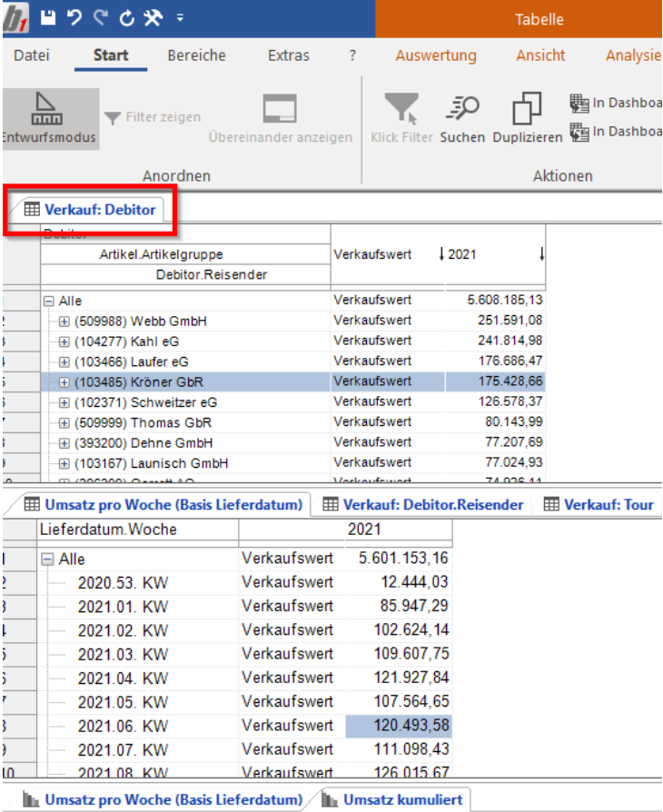Select the total 5.601.153,16 cell
The width and height of the screenshot is (663, 812).
point(399,559)
